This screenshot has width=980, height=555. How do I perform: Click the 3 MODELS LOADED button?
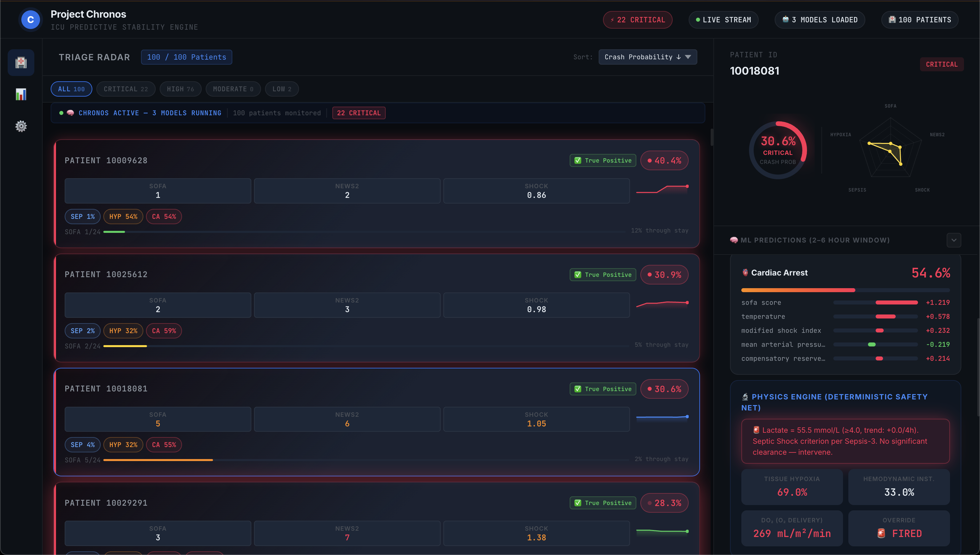(819, 20)
